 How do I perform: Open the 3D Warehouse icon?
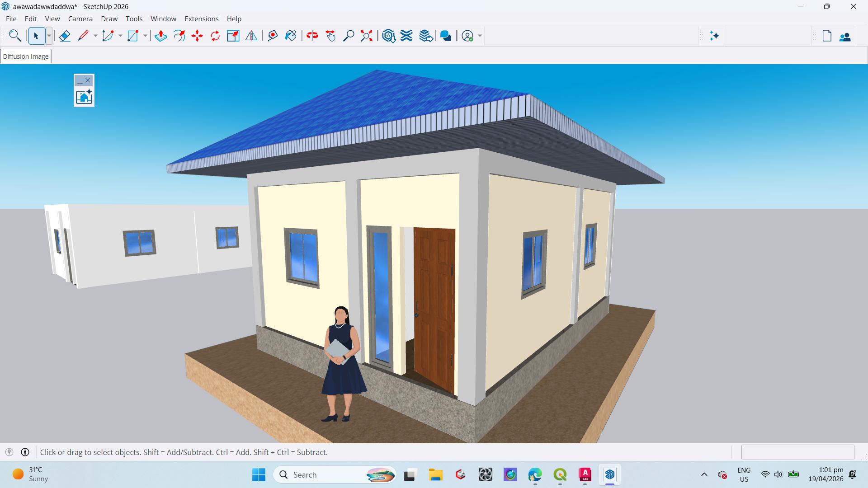pos(389,36)
